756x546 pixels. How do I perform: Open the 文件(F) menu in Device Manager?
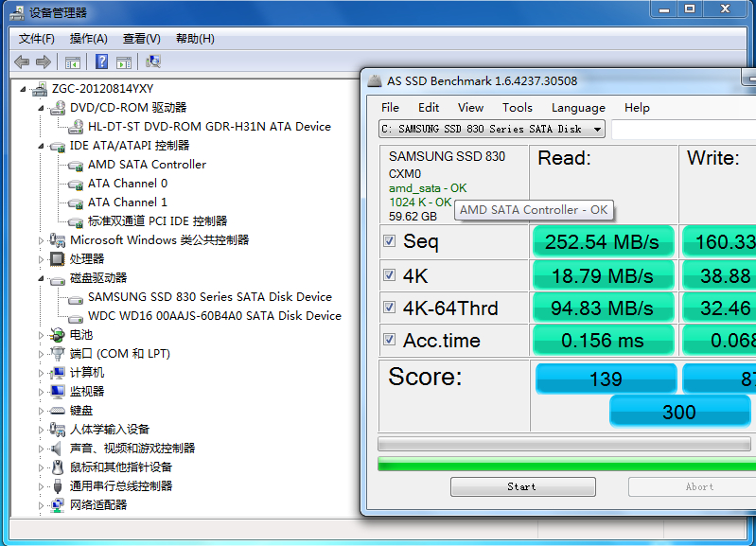pos(37,39)
